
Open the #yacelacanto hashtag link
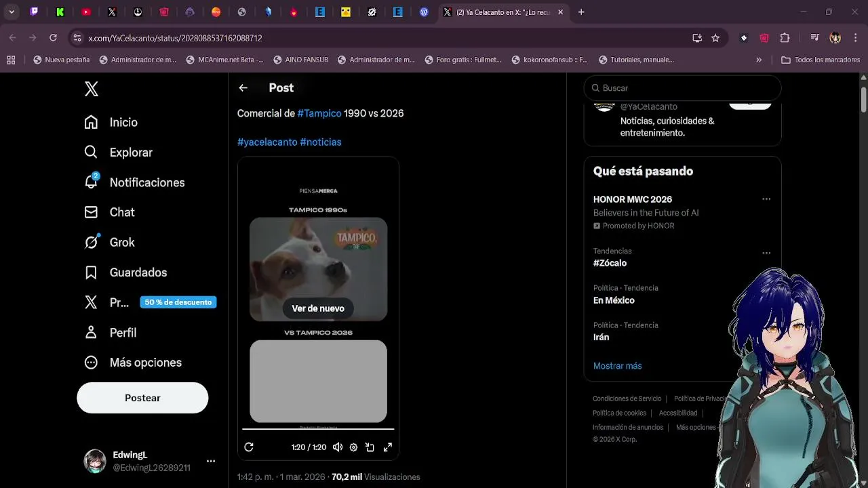tap(267, 142)
